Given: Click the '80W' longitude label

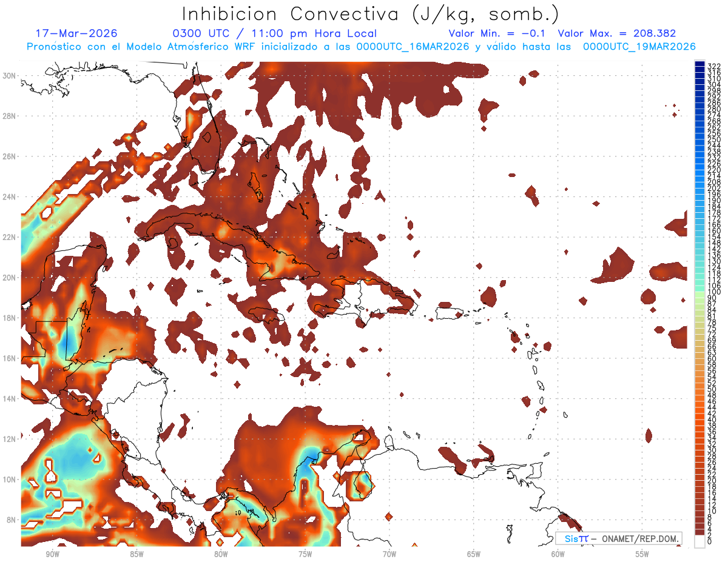Looking at the screenshot, I should click(x=221, y=554).
